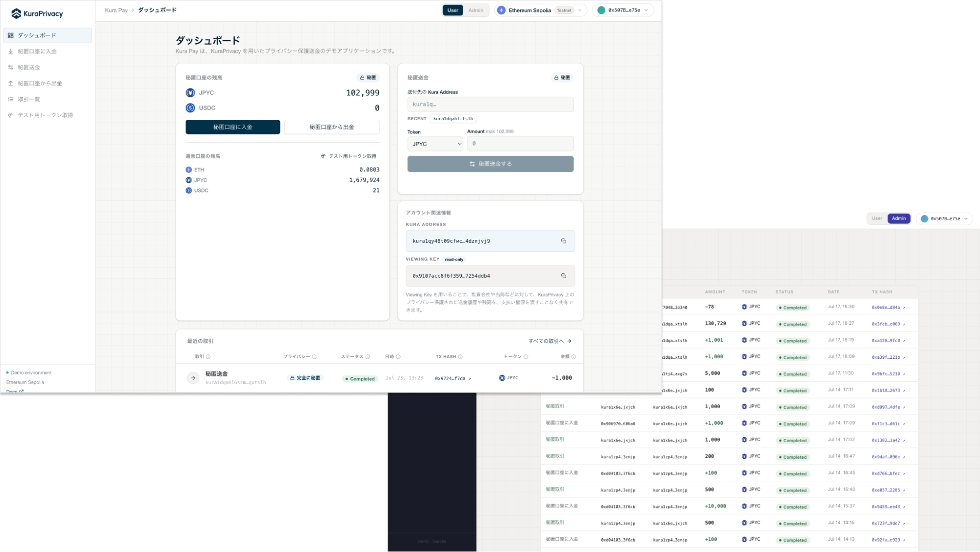The image size is (980, 552).
Task: Open tx hash 0x0e8e…d84a in background table
Action: (x=888, y=308)
